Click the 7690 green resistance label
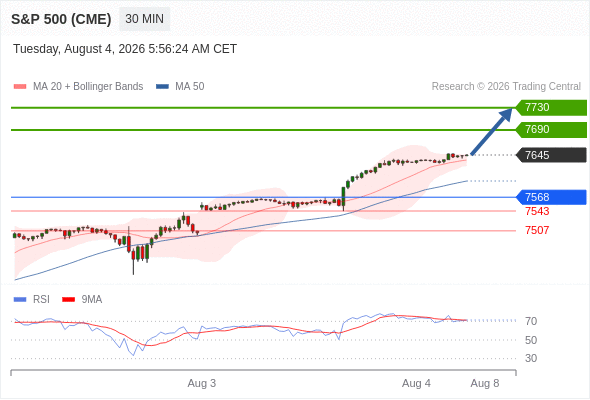 551,129
